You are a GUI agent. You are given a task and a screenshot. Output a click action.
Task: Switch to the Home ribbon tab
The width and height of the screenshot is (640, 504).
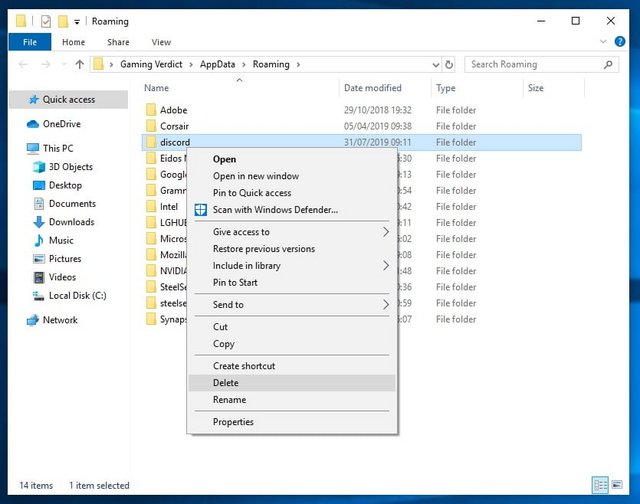coord(73,42)
